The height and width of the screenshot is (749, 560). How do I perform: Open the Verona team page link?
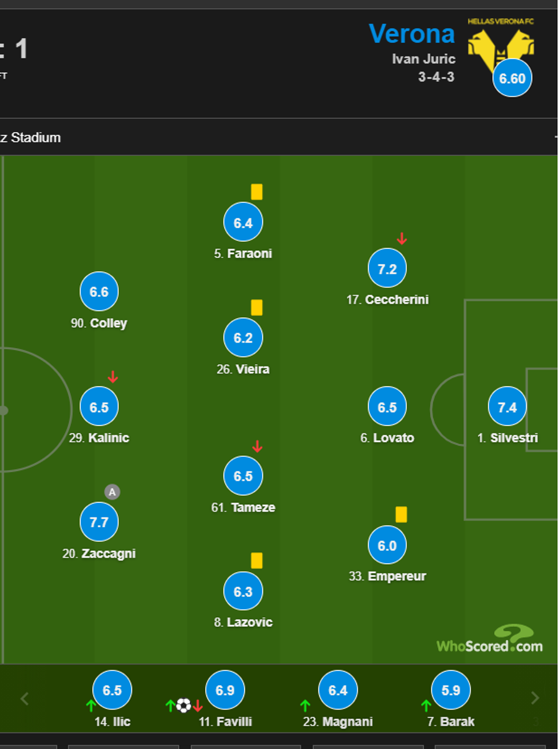click(x=411, y=34)
